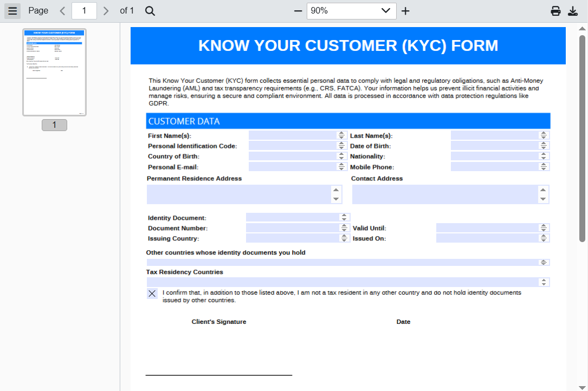Click the document scrollbar up arrow
This screenshot has height=391, width=588.
point(582,29)
